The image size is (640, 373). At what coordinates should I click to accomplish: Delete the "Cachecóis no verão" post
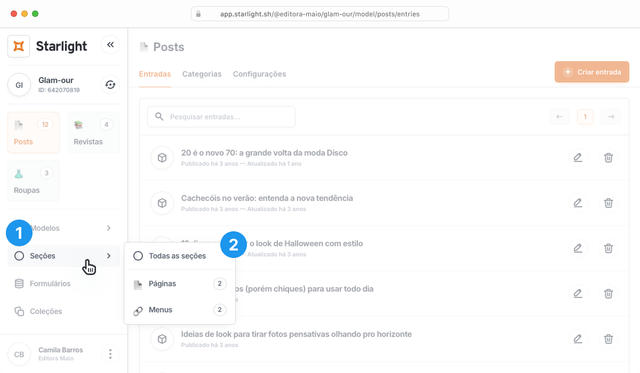pyautogui.click(x=608, y=203)
